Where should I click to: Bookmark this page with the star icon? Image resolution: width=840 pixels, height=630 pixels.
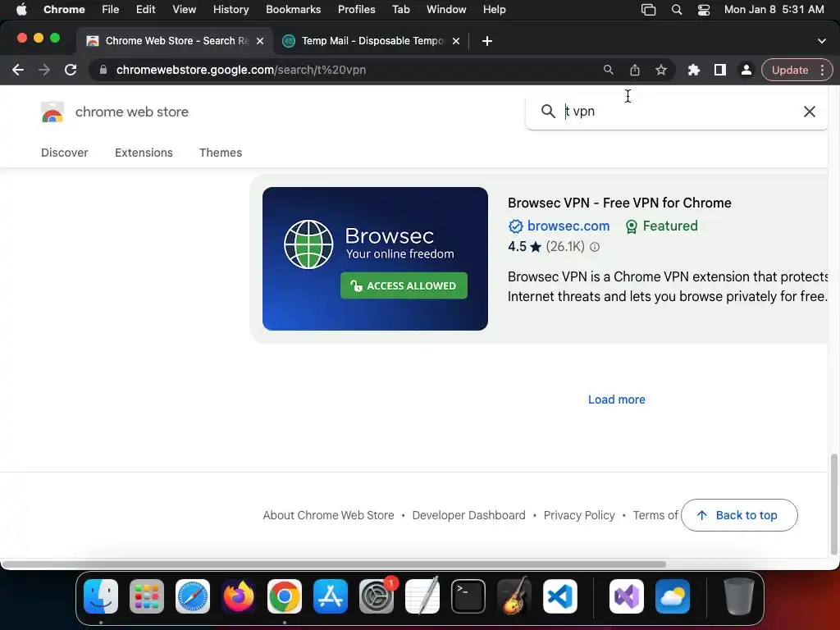click(x=661, y=70)
